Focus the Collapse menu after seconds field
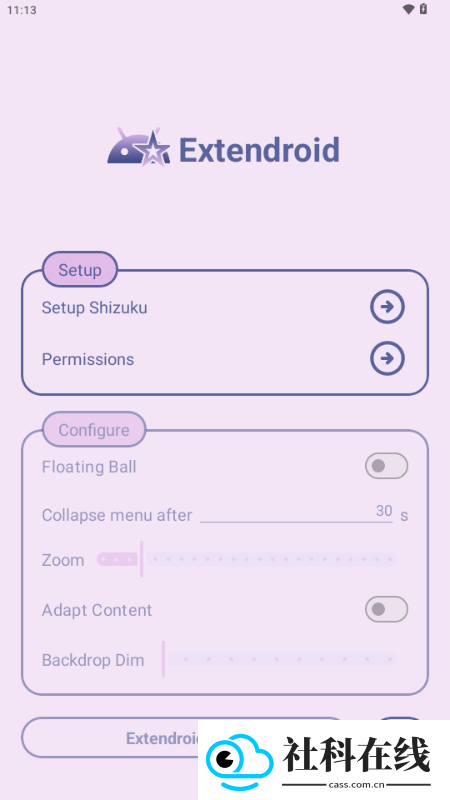 pos(296,512)
